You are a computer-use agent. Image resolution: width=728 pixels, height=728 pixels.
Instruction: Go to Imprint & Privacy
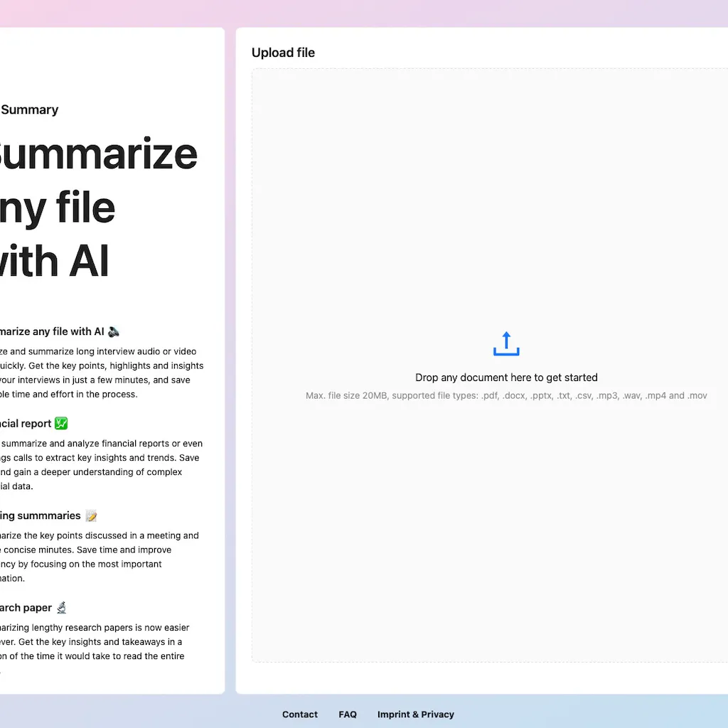pos(415,714)
